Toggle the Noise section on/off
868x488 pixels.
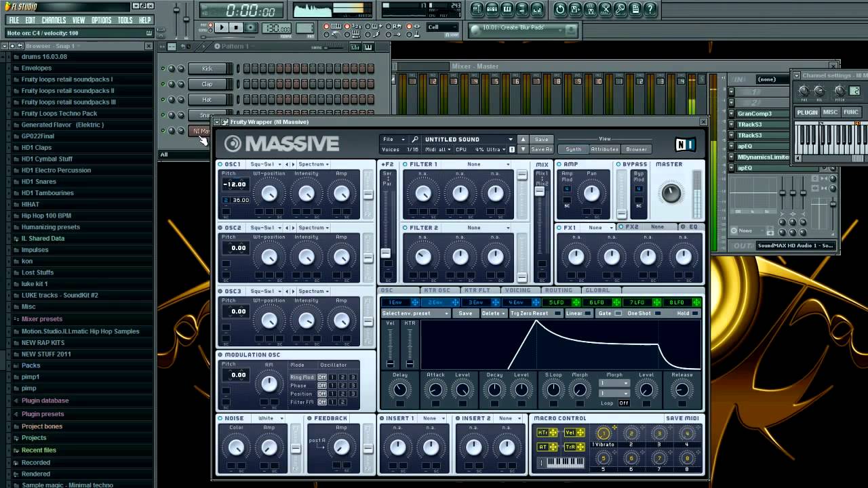click(x=221, y=418)
